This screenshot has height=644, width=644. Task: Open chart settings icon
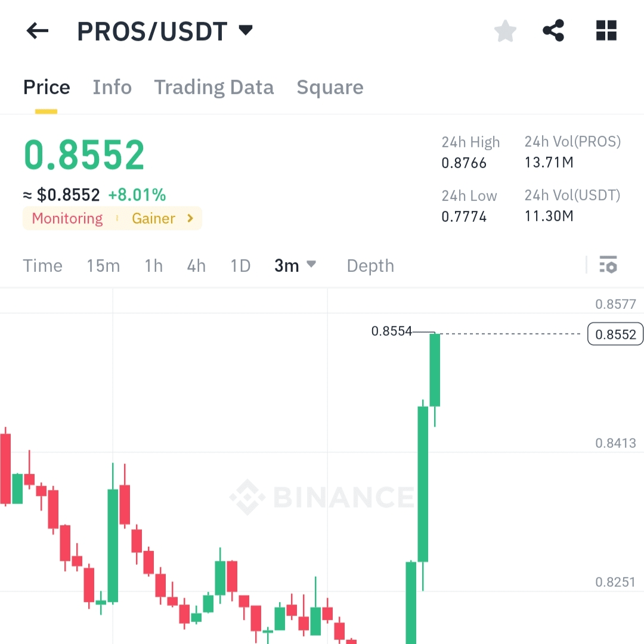[x=608, y=264]
